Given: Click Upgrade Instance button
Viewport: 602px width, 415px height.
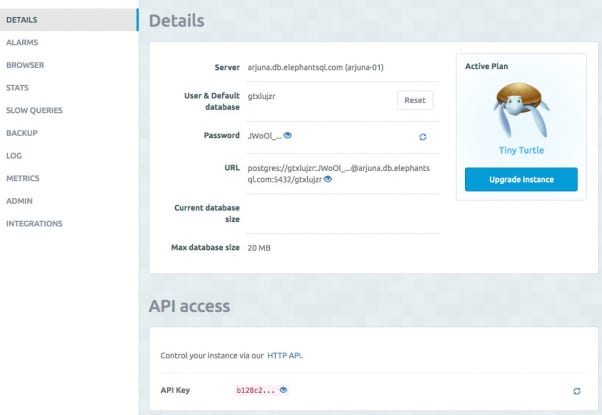Looking at the screenshot, I should 521,179.
